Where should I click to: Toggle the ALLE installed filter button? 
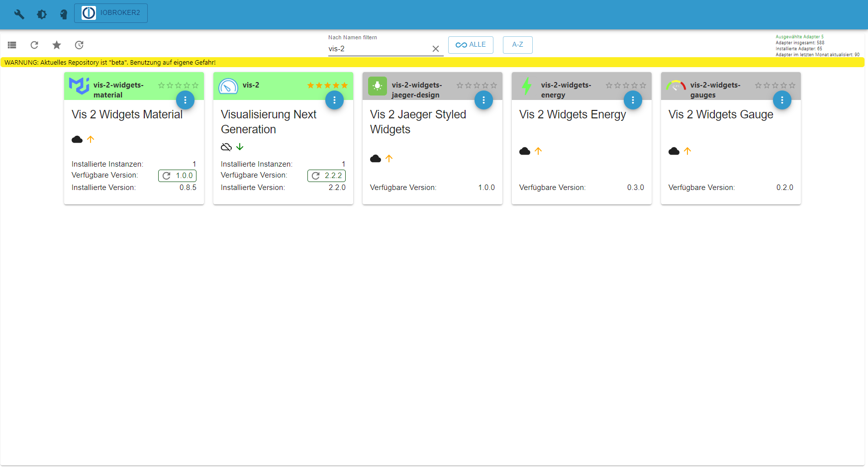471,45
